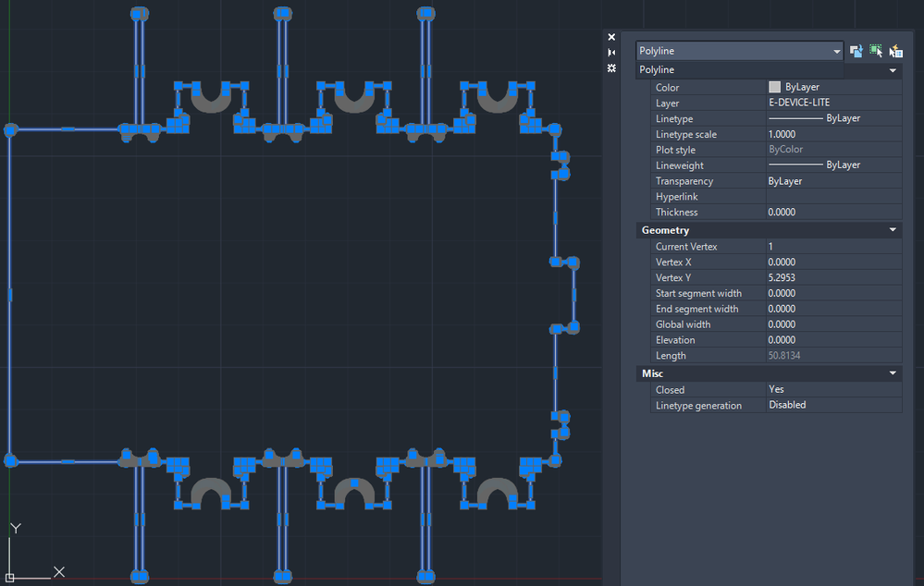The image size is (924, 586).
Task: Edit the Layer value E-DEVICE-LITE
Action: click(x=834, y=103)
